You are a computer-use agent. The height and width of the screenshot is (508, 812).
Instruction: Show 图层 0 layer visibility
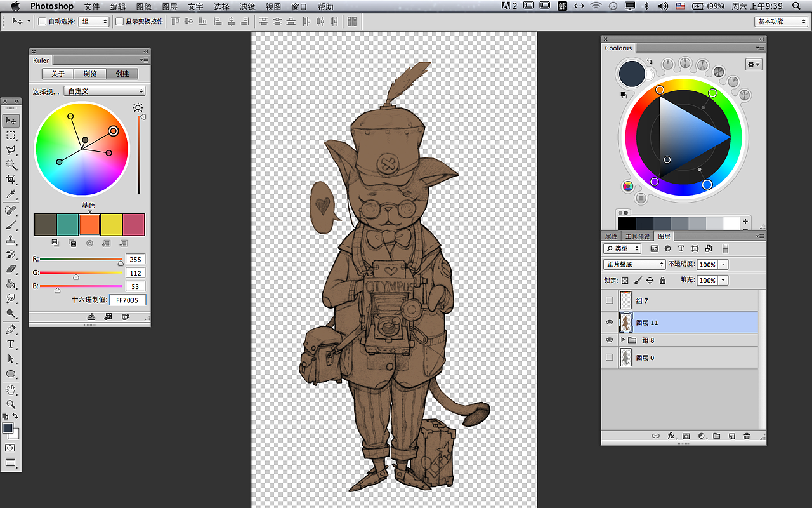tap(610, 358)
